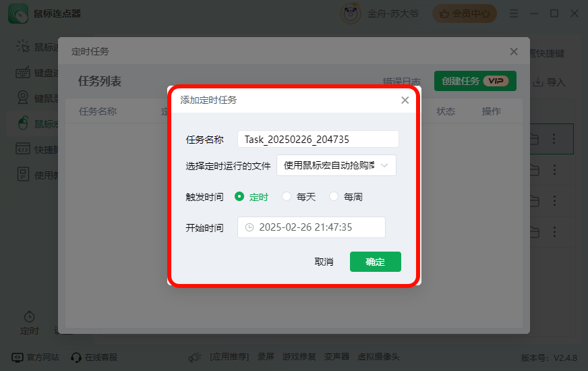Click the 状态 column header
The image size is (588, 371).
[x=446, y=111]
